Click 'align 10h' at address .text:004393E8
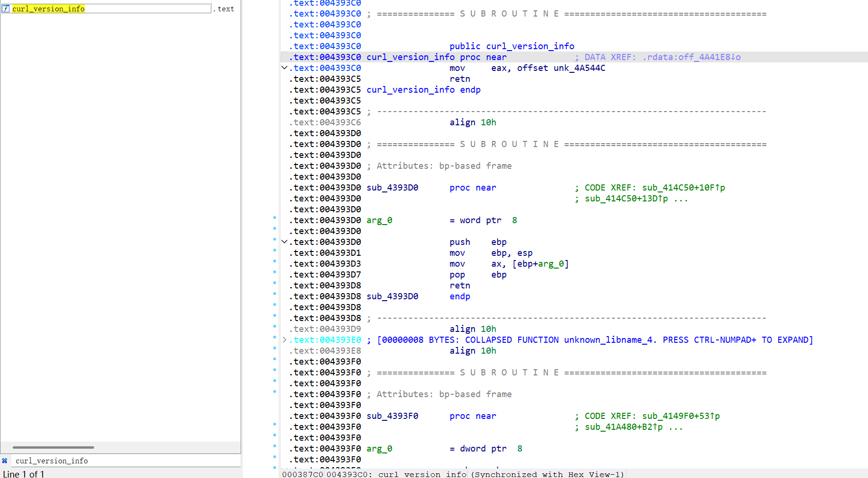 (x=473, y=350)
